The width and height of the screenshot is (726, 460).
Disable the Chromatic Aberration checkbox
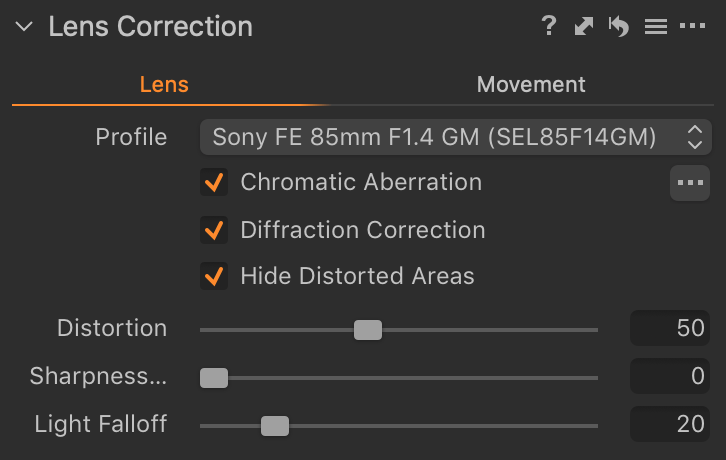pyautogui.click(x=214, y=182)
